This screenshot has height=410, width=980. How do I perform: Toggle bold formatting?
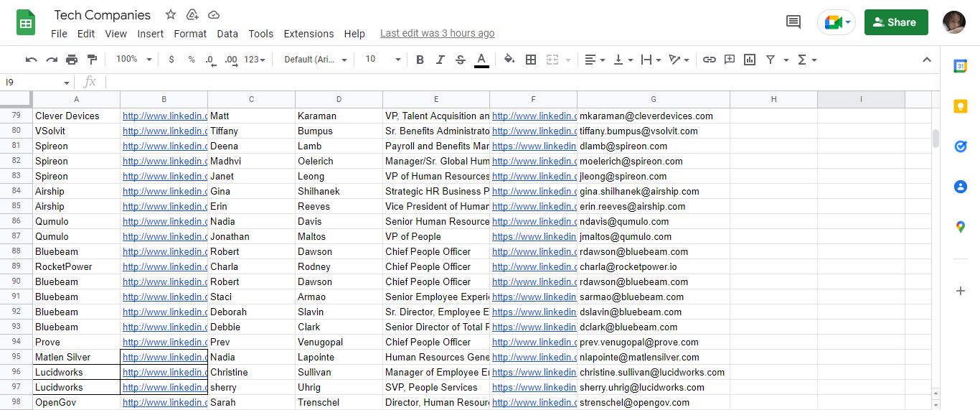coord(420,60)
